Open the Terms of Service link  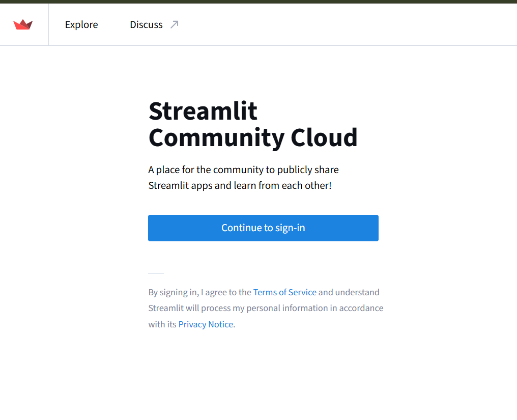tap(285, 292)
